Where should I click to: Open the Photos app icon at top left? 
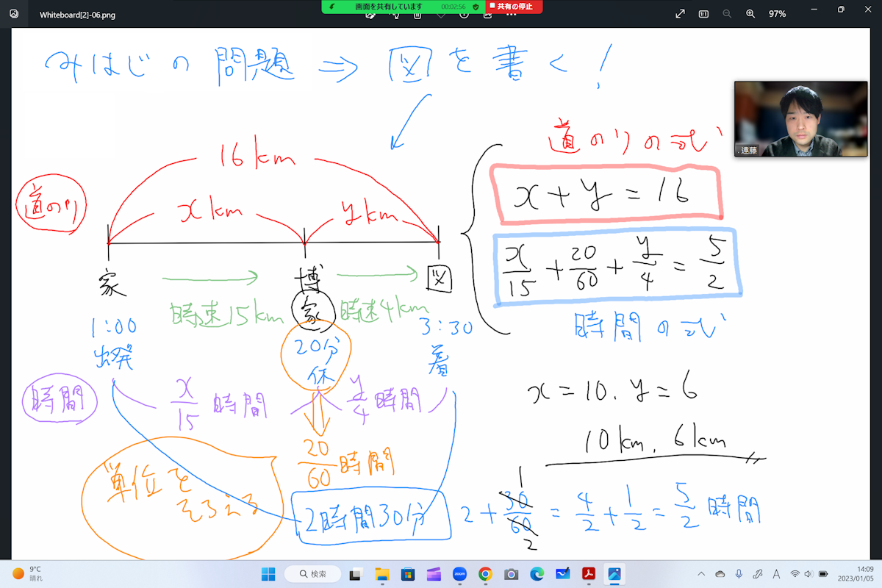pos(13,14)
